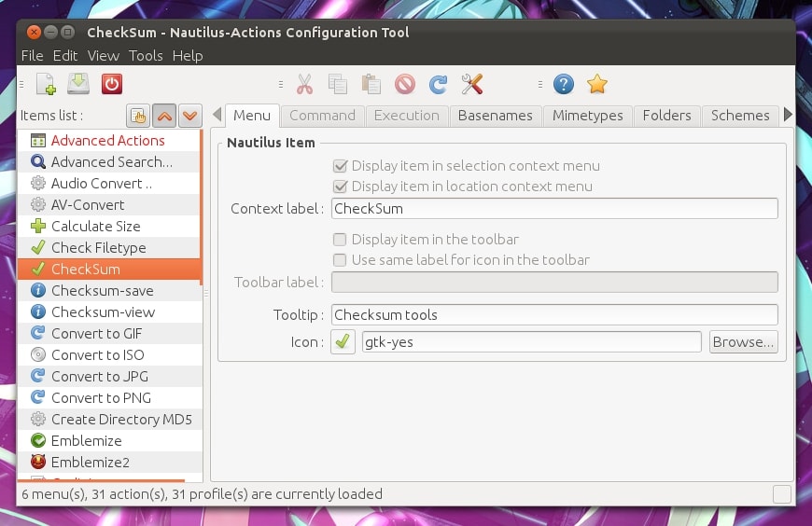The width and height of the screenshot is (812, 526).
Task: Select Convert to JPG item
Action: [x=109, y=377]
